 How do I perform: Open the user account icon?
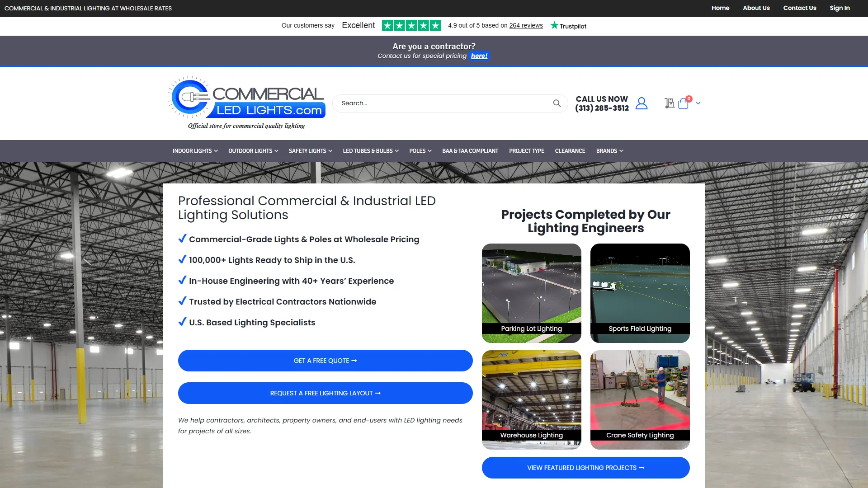(641, 103)
